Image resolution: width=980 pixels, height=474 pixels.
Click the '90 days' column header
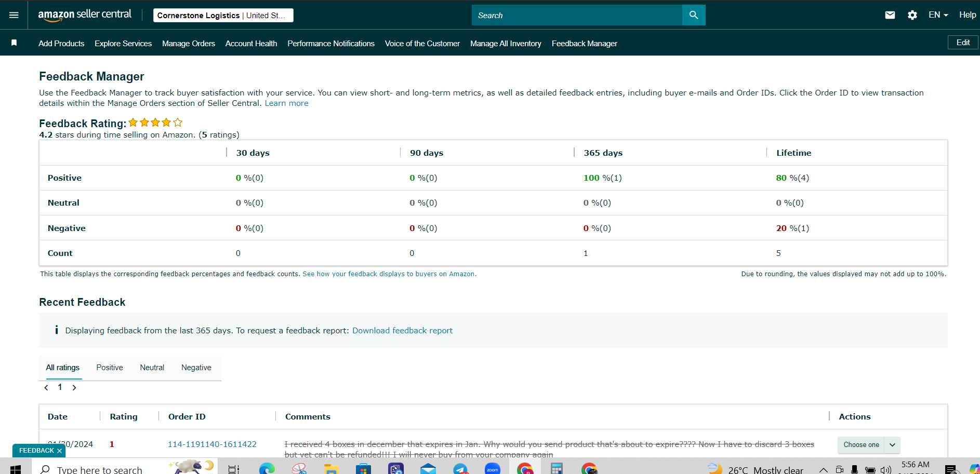(x=427, y=153)
